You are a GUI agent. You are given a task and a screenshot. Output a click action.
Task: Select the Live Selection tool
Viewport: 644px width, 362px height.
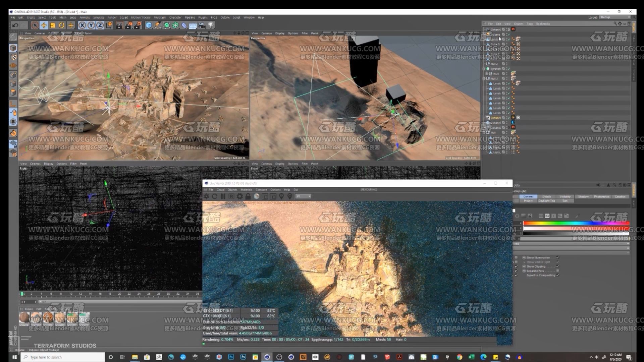point(35,25)
